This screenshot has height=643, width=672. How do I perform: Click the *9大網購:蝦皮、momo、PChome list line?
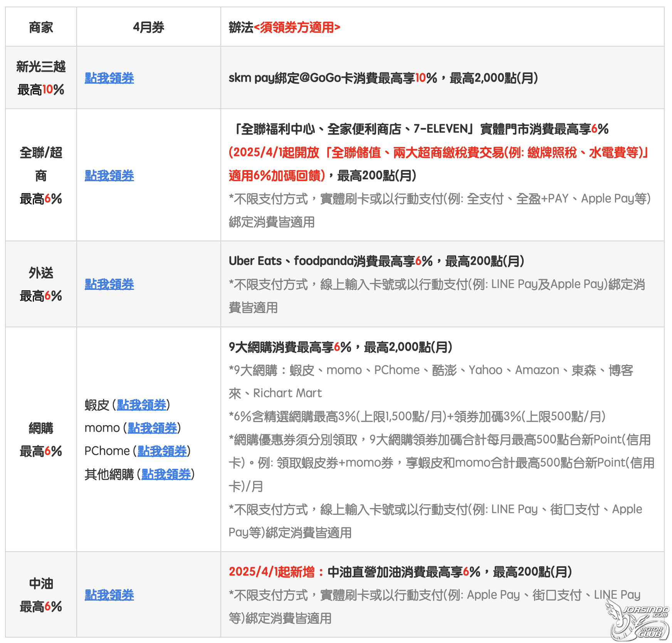[431, 382]
